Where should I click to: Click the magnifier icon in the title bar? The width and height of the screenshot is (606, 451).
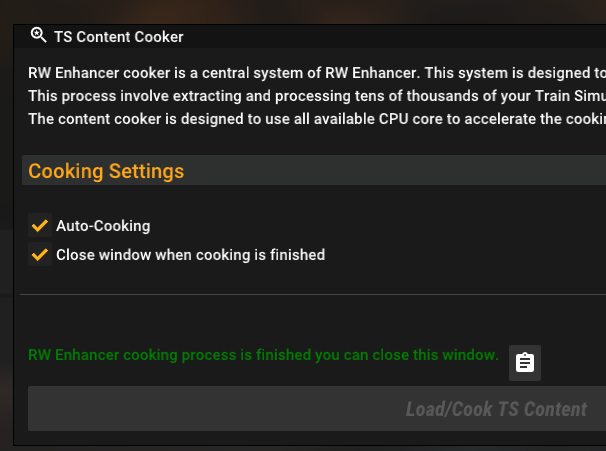[39, 36]
